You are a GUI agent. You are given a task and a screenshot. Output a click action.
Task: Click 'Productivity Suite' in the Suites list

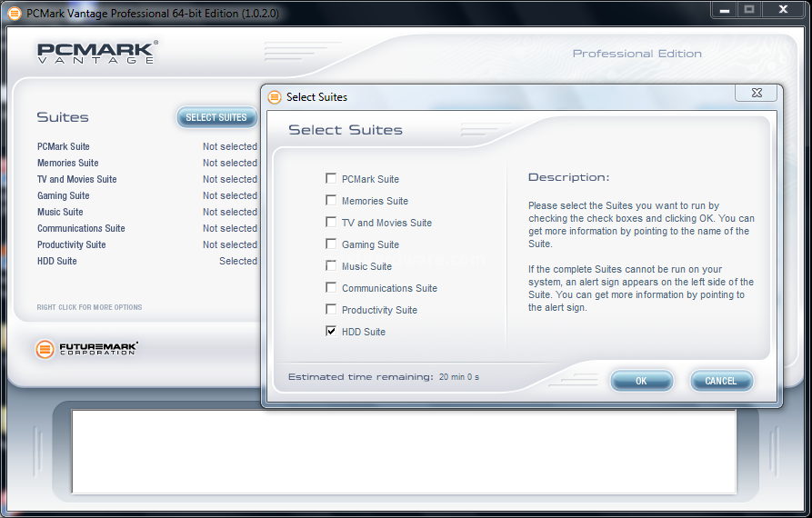click(x=72, y=244)
